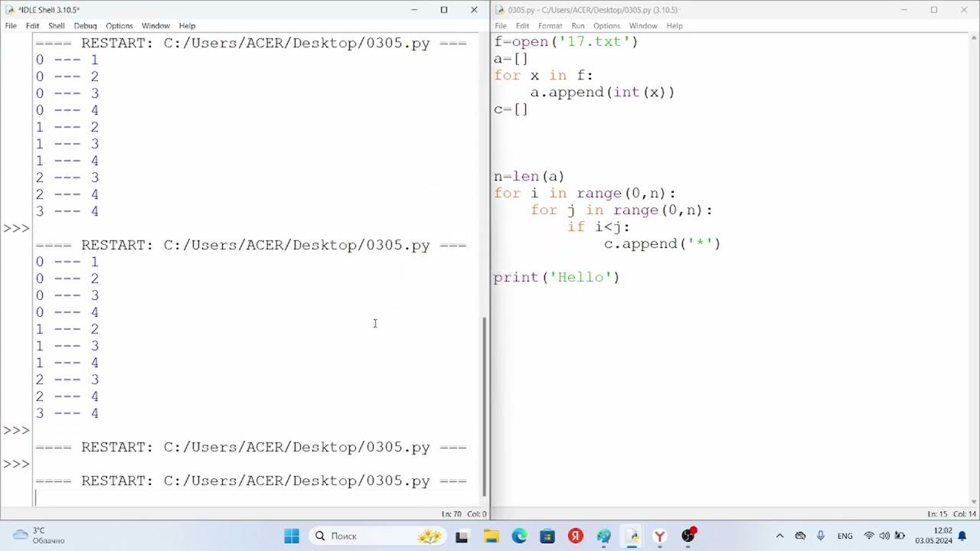Click the code line a=[]
Screen dimensions: 980x551
[x=511, y=59]
